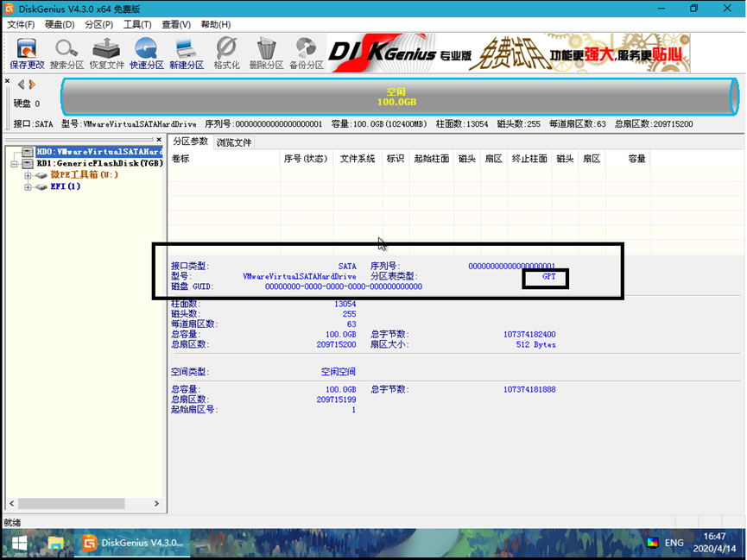Sort by the 卷标 column header
The image size is (747, 560).
pyautogui.click(x=224, y=159)
